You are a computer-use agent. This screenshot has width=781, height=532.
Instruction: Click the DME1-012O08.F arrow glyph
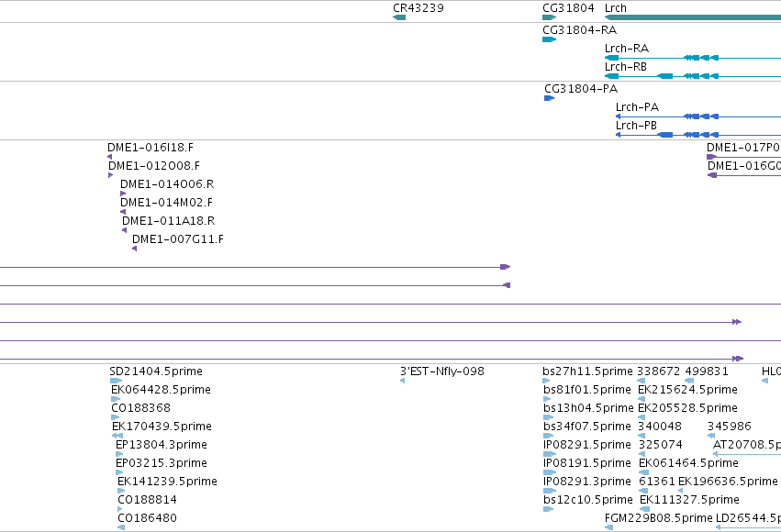(110, 175)
